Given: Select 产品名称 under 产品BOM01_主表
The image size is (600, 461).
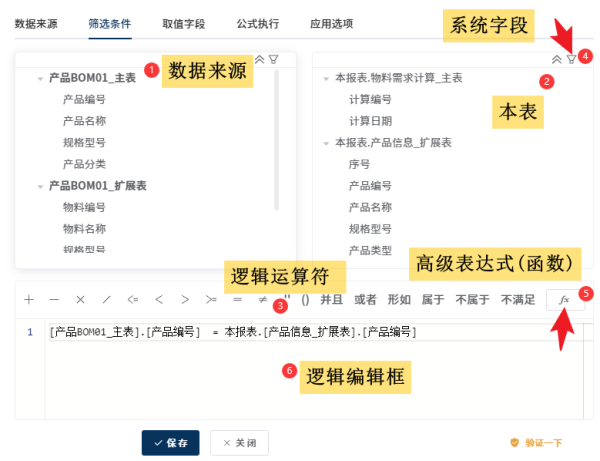Looking at the screenshot, I should (84, 121).
